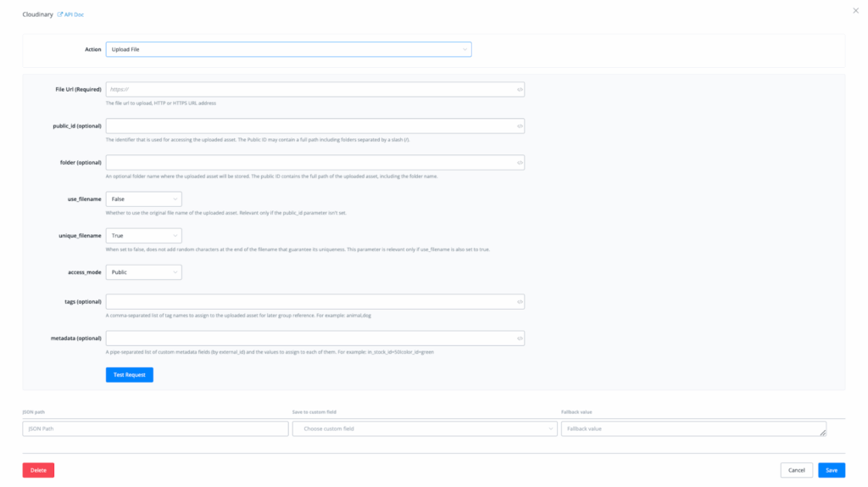Close the Cloudinary dialog with the X
The image size is (868, 487).
click(854, 10)
